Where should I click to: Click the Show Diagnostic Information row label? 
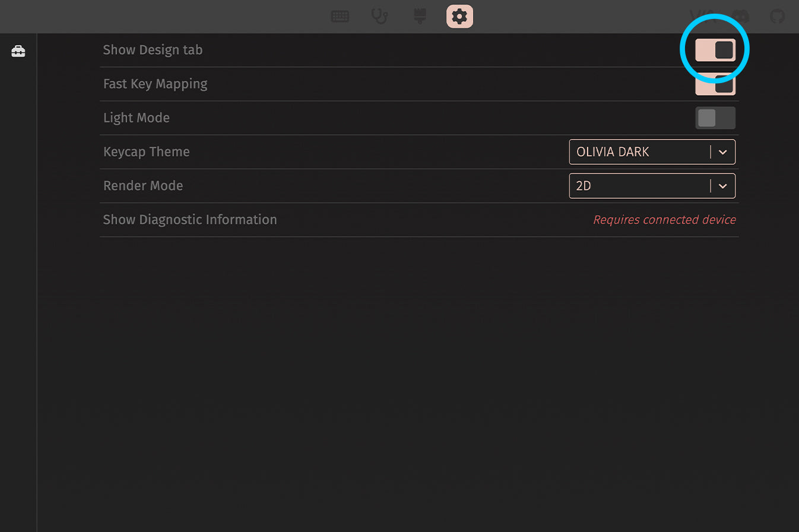pyautogui.click(x=190, y=220)
